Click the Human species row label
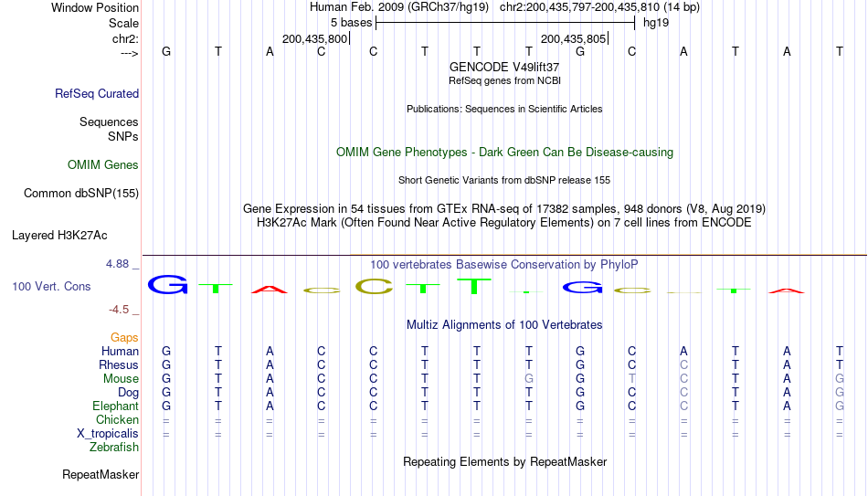Screen dimensions: 868x496 coord(120,351)
